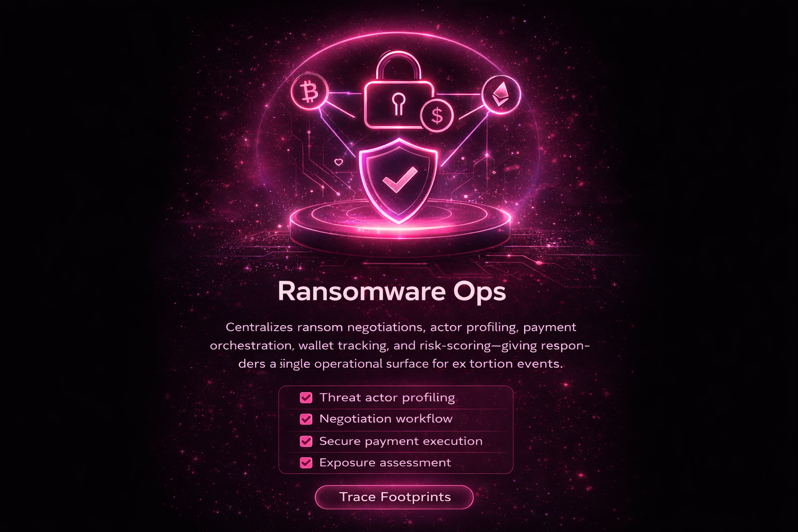Click the padlock keyhole
798x532 pixels.
tap(398, 104)
